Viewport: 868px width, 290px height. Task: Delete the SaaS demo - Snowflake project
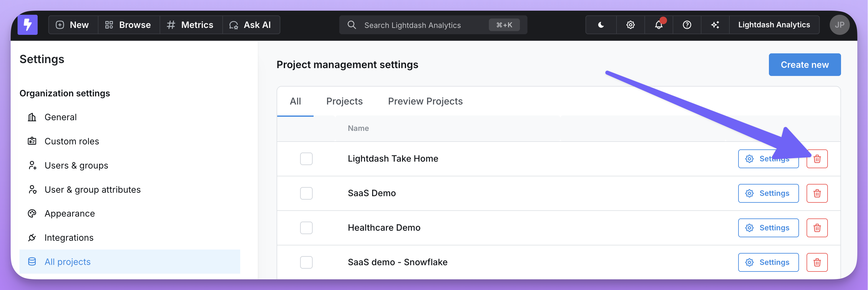817,262
